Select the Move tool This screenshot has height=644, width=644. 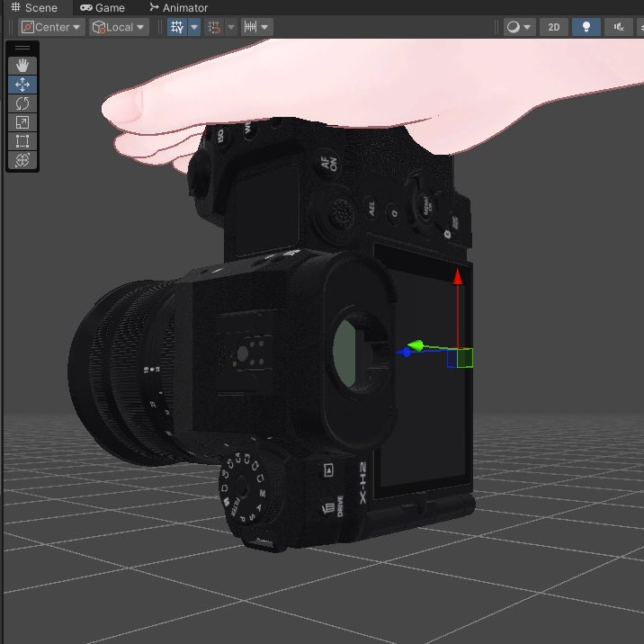(22, 85)
